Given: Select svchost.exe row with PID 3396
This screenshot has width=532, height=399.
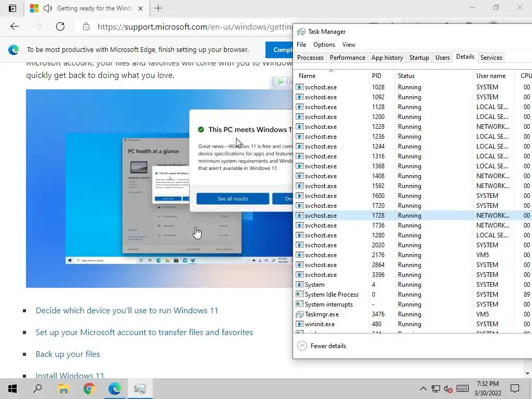Looking at the screenshot, I should 413,275.
